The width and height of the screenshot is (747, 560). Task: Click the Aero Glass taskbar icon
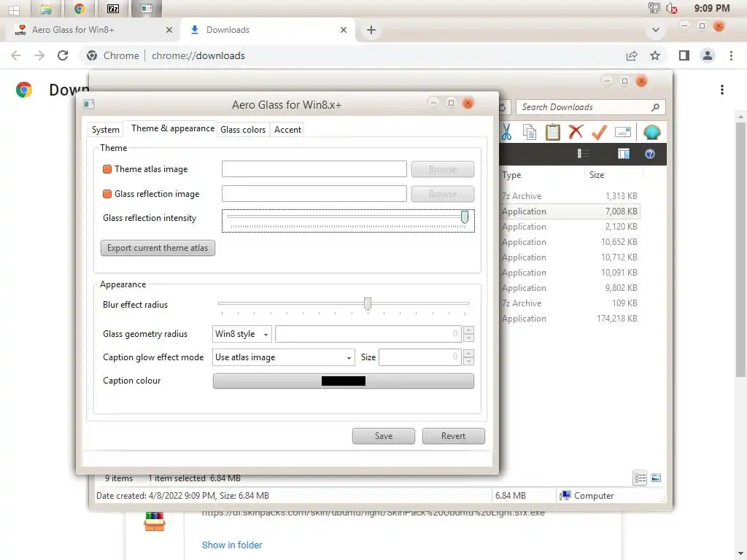coord(146,9)
